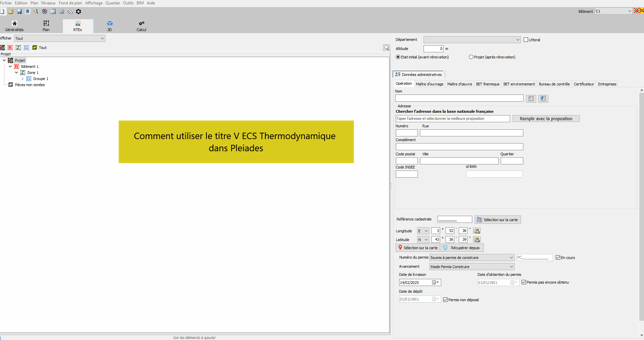The width and height of the screenshot is (644, 340).
Task: Filter the tree by Zone 'Z' icon
Action: [x=18, y=48]
